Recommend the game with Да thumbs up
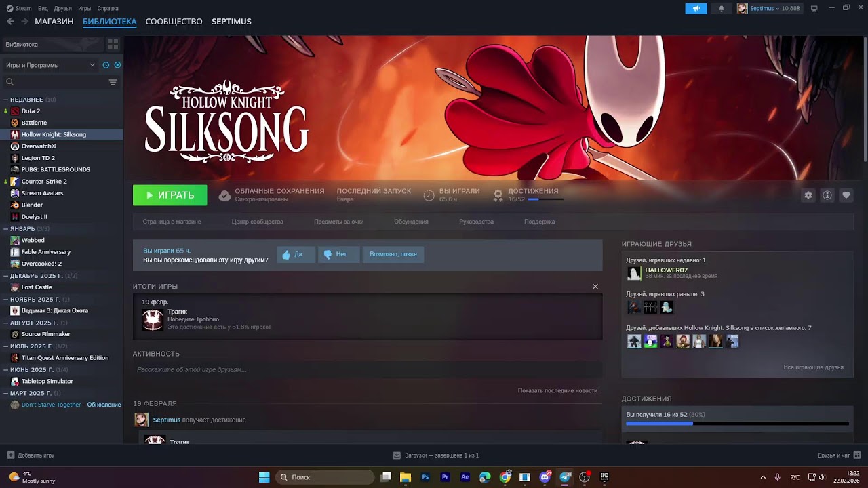 [x=296, y=255]
